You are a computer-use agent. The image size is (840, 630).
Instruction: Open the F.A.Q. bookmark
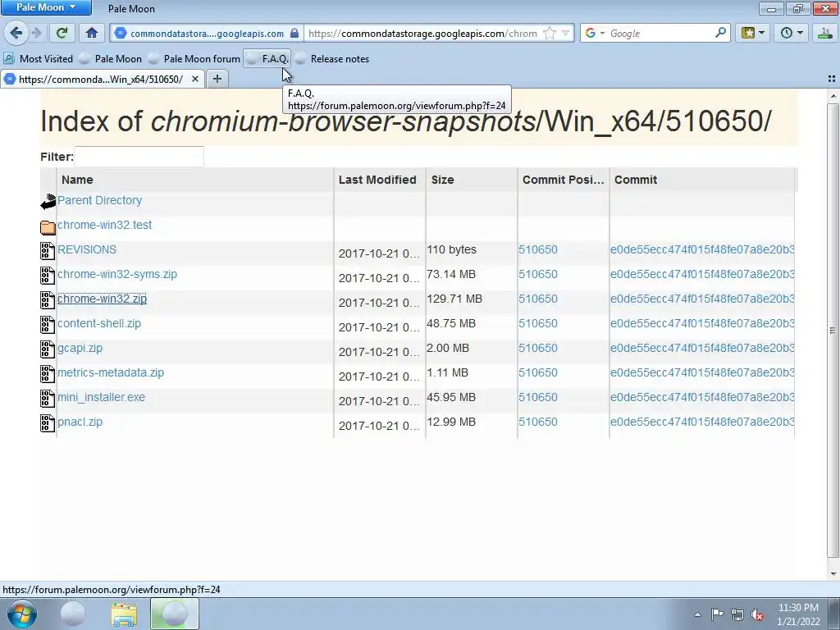(267, 59)
